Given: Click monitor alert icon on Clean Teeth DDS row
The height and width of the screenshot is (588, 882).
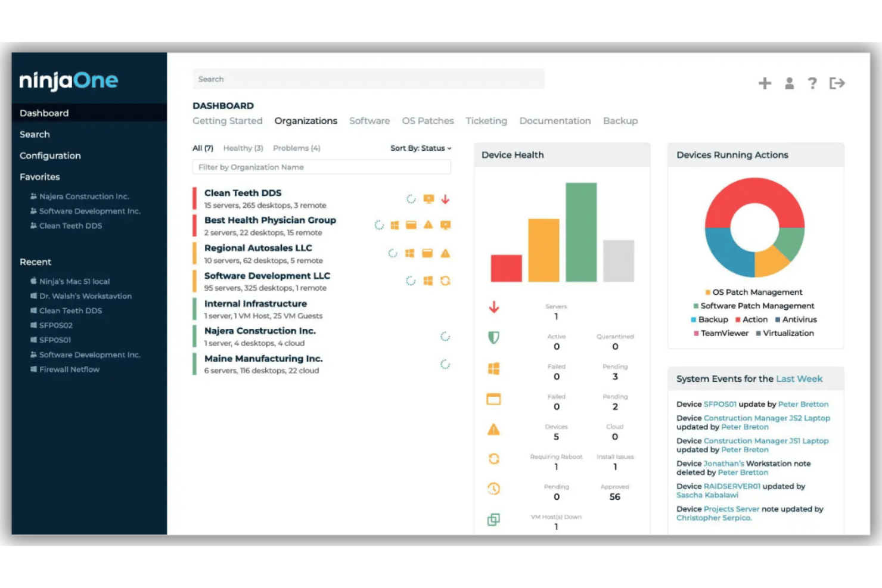Looking at the screenshot, I should tap(428, 199).
